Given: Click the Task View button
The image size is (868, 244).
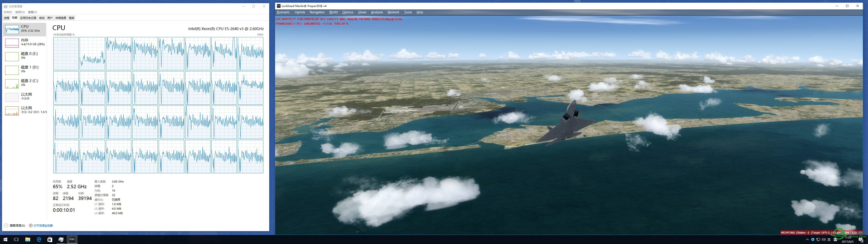Looking at the screenshot, I should pos(16,240).
